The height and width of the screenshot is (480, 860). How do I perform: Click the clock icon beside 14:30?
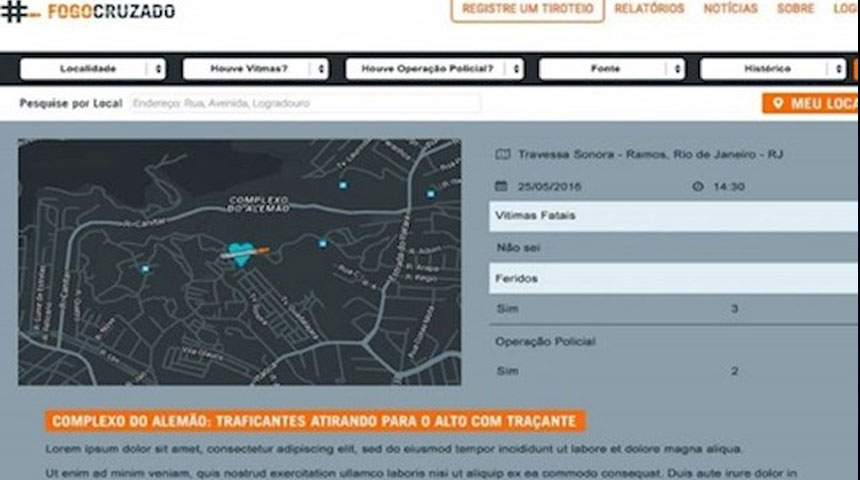698,186
